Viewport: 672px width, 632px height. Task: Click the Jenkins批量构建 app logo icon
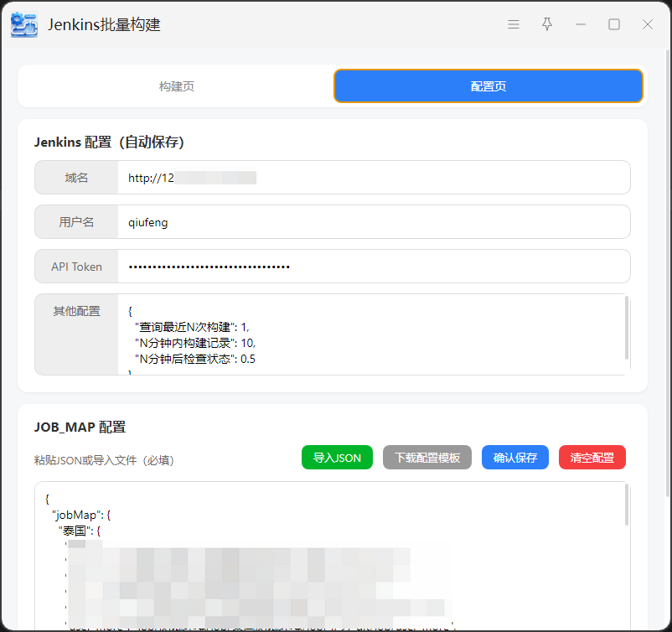tap(24, 24)
